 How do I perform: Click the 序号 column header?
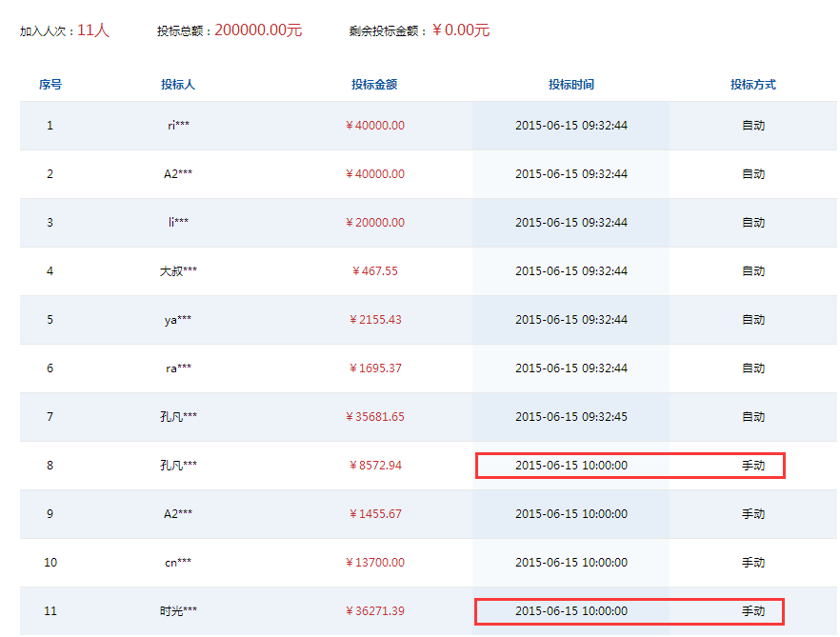coord(50,85)
